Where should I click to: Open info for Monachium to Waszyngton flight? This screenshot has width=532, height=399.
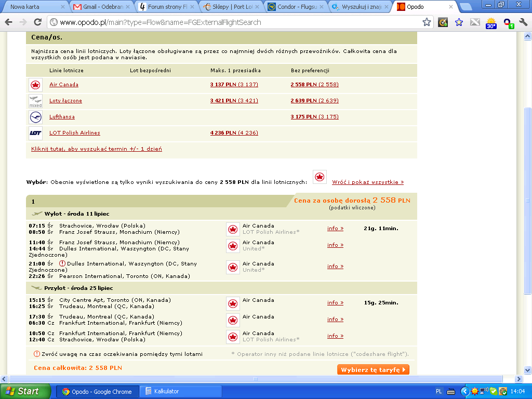click(x=335, y=245)
